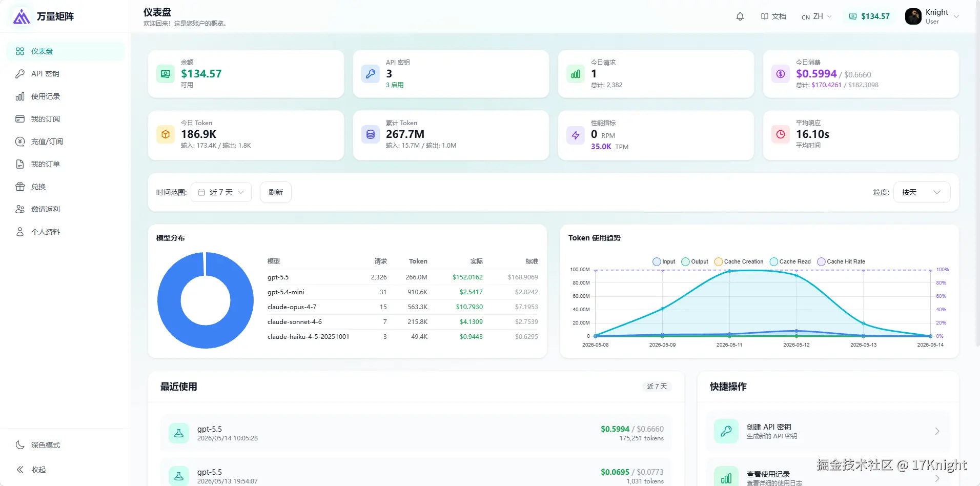Click the $134.57 balance button in header
Screen dimensions: 980x486
pyautogui.click(x=869, y=16)
